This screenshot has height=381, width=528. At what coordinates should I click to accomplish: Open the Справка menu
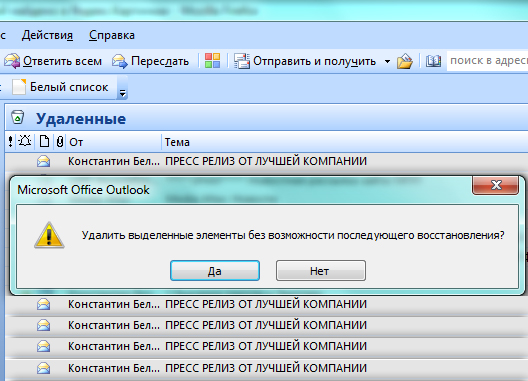pyautogui.click(x=112, y=35)
